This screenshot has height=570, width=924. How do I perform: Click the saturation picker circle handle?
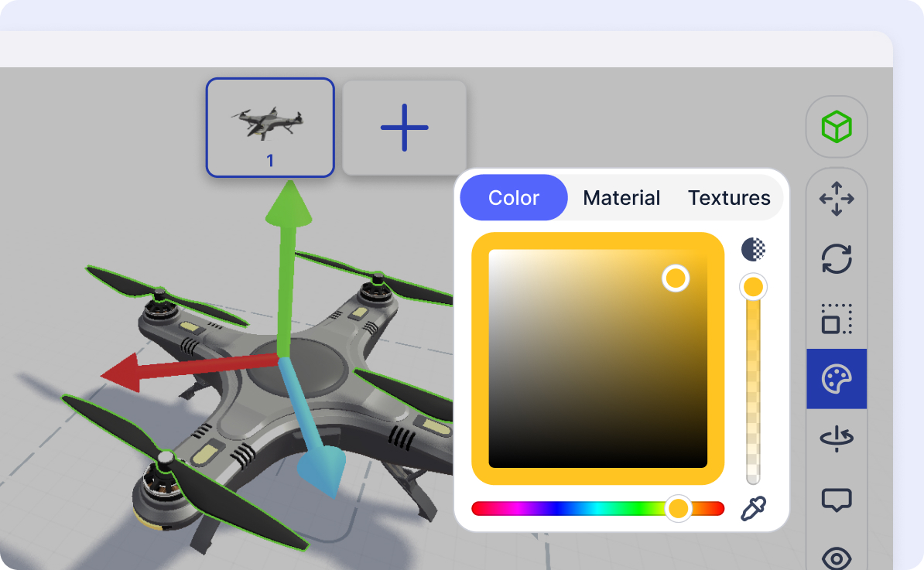point(676,278)
